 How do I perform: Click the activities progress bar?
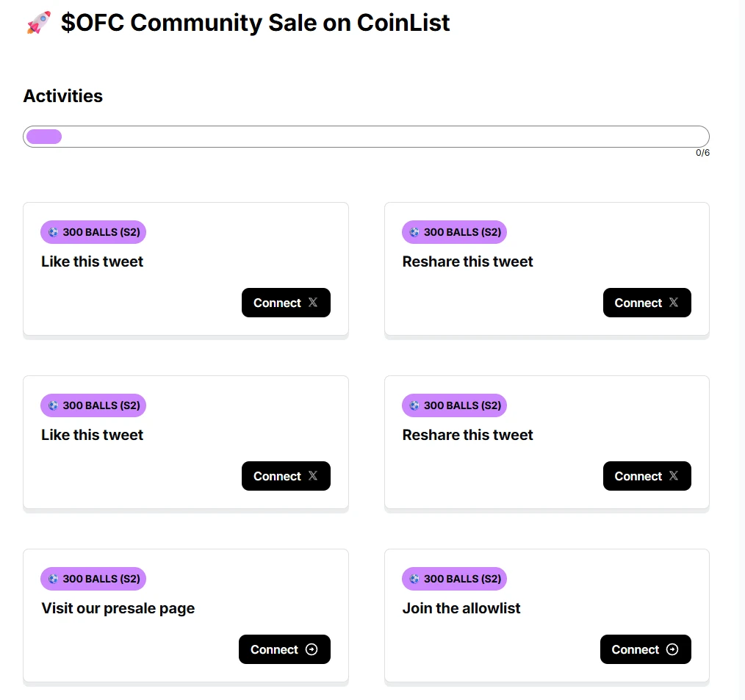[366, 136]
